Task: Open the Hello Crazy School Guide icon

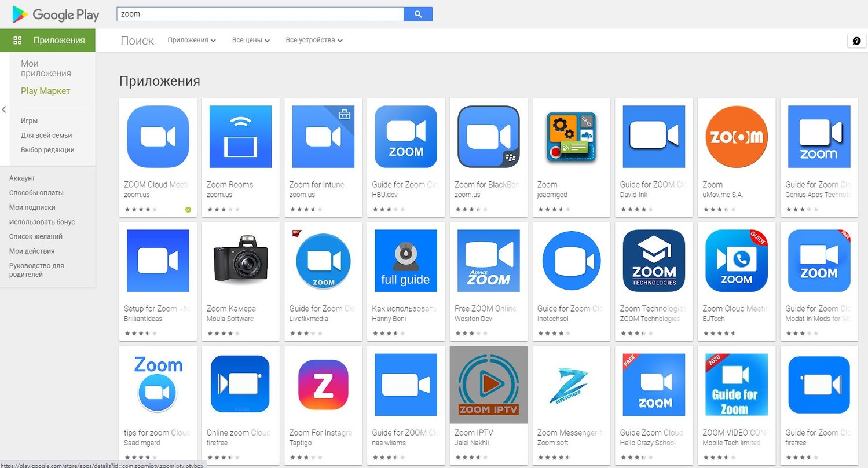Action: click(654, 385)
